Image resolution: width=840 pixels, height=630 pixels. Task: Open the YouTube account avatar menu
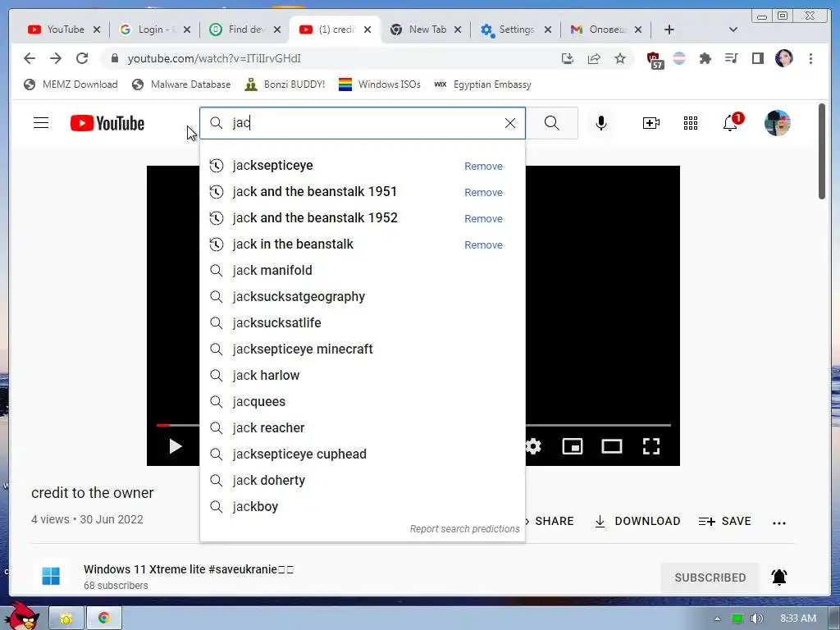(778, 123)
